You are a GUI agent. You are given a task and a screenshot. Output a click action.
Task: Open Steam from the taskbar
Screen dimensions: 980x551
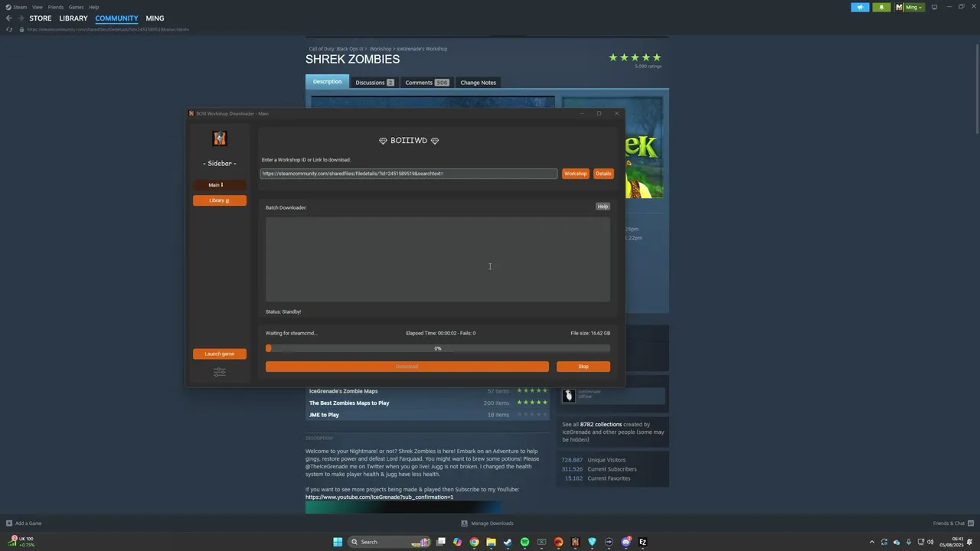tap(508, 542)
